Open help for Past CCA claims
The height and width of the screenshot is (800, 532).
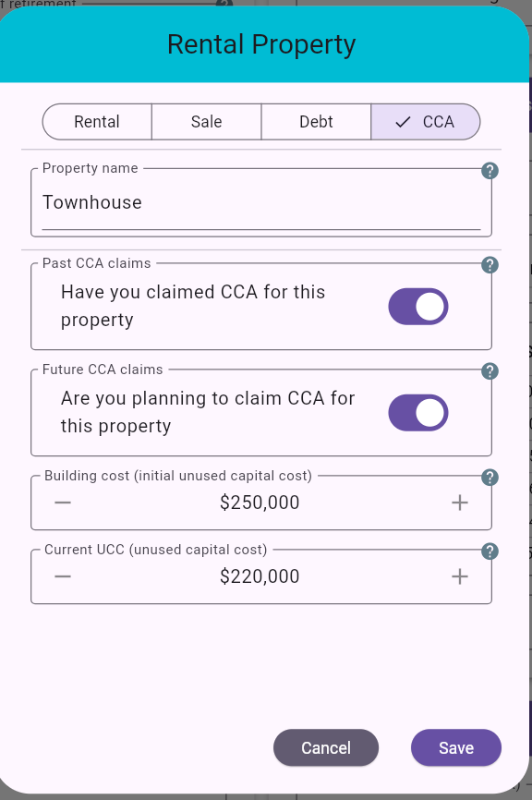(x=490, y=265)
